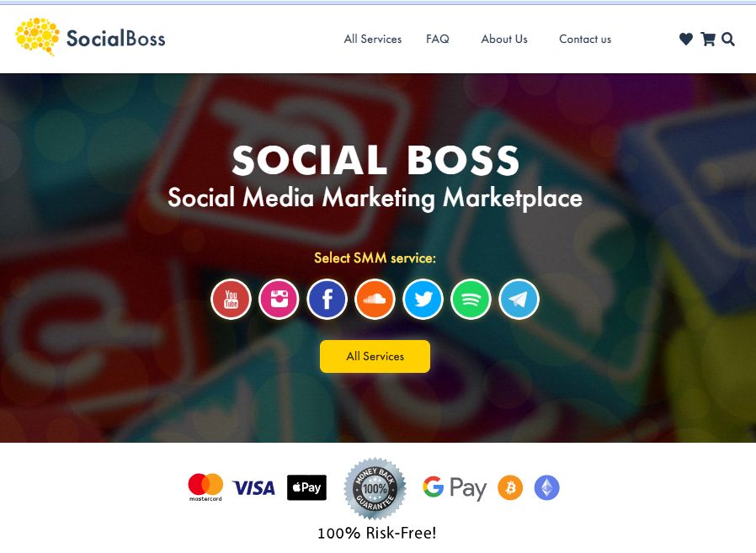Image resolution: width=756 pixels, height=553 pixels.
Task: Go to the FAQ menu item
Action: [x=437, y=39]
